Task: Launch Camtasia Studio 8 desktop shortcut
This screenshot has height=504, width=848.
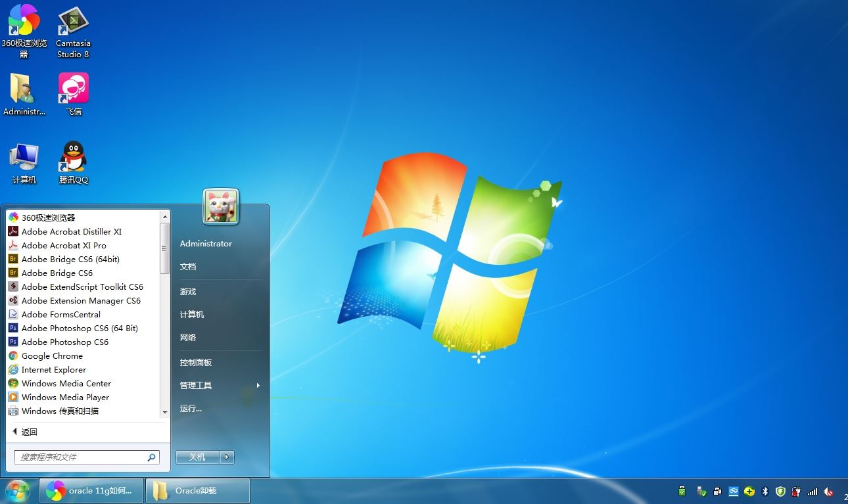Action: pos(73,21)
